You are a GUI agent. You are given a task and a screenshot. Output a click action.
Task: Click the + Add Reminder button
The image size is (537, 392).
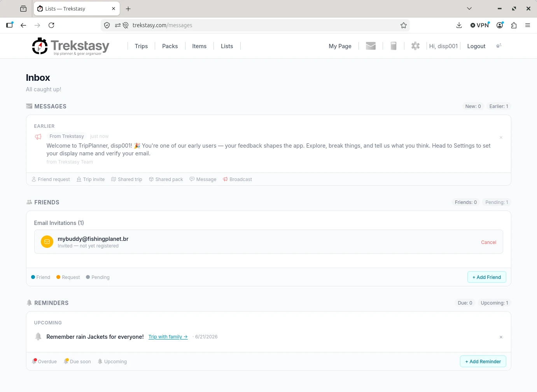point(483,362)
